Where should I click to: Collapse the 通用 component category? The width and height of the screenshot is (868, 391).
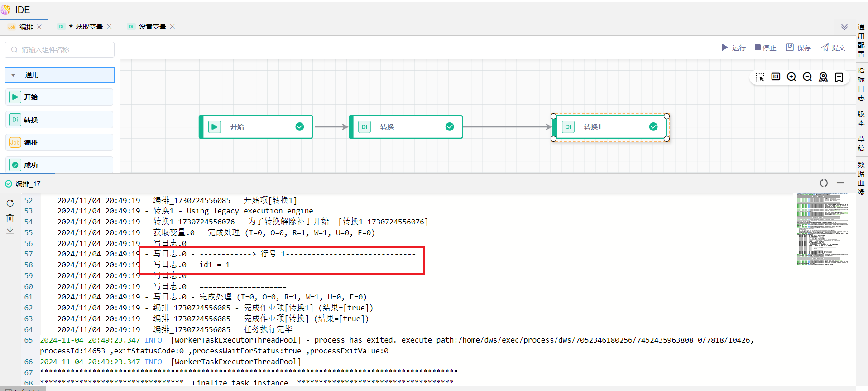[x=59, y=75]
